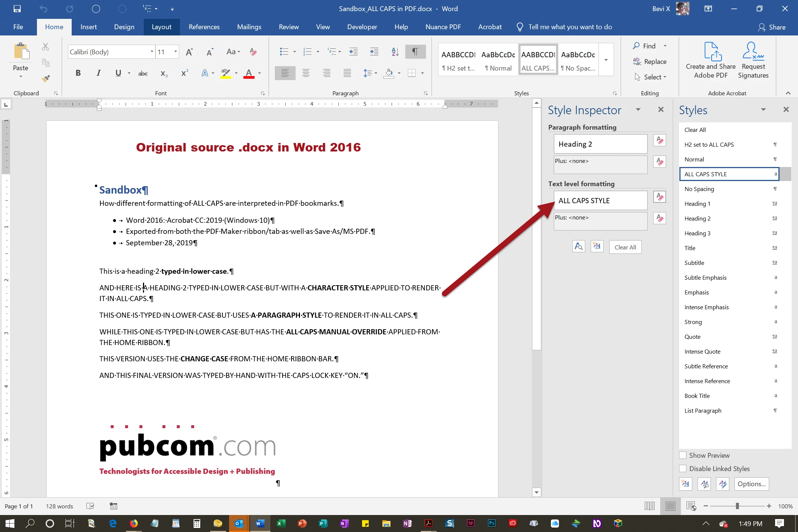Screen dimensions: 798x532
Task: Open Reveal Formatting in Style Inspector
Action: point(579,247)
